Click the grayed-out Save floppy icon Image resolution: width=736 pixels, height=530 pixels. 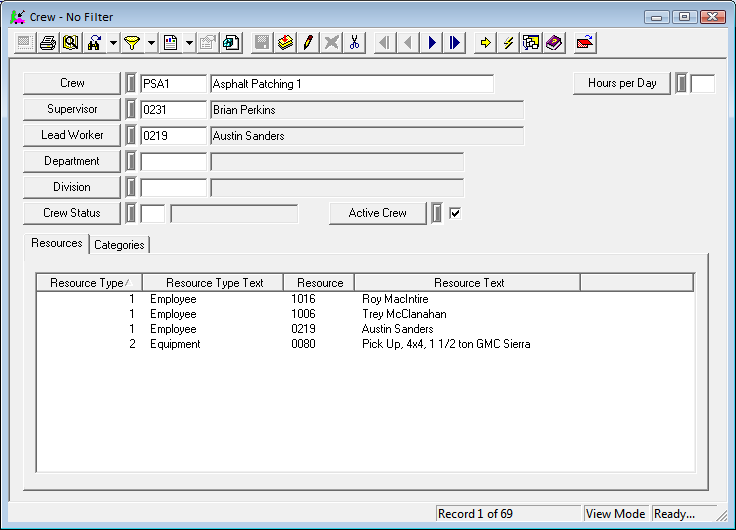tap(262, 43)
